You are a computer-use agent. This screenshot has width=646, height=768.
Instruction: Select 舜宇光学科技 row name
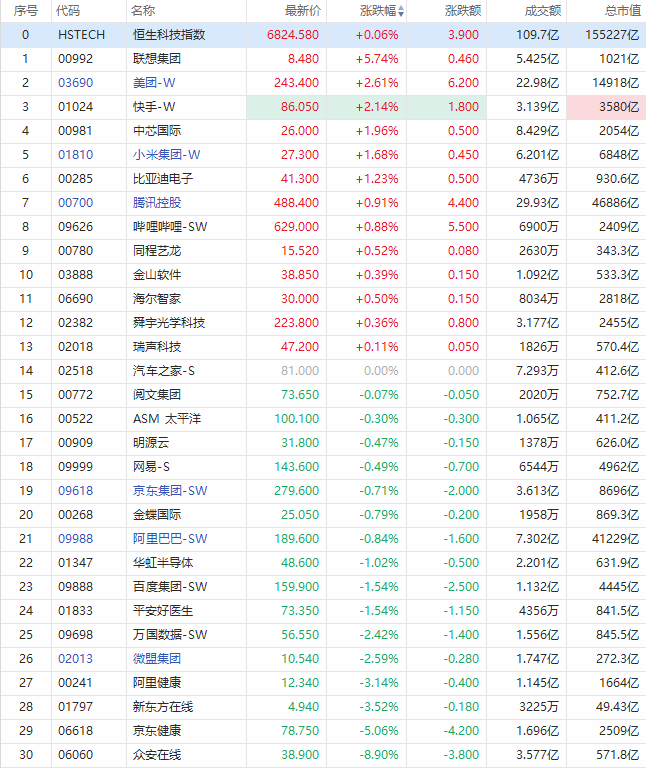tap(169, 323)
